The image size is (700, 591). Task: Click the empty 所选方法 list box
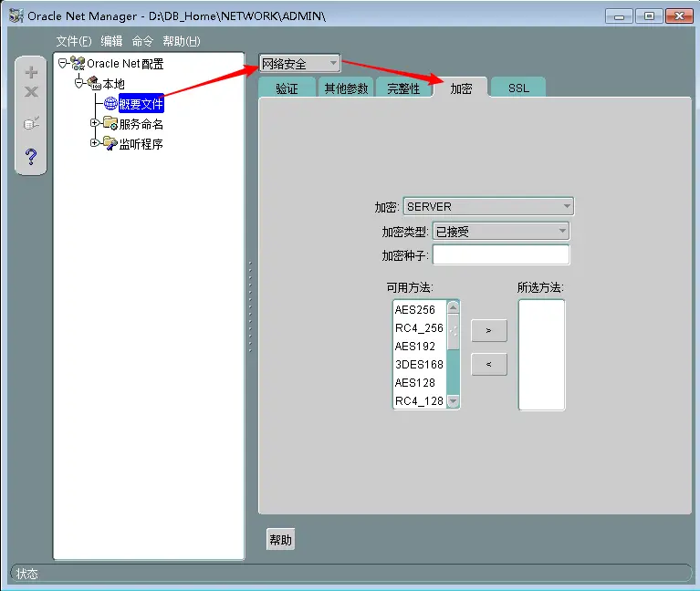click(x=541, y=355)
